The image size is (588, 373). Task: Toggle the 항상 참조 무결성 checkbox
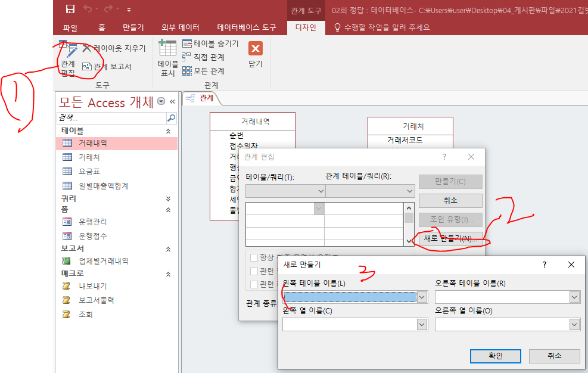pyautogui.click(x=254, y=257)
